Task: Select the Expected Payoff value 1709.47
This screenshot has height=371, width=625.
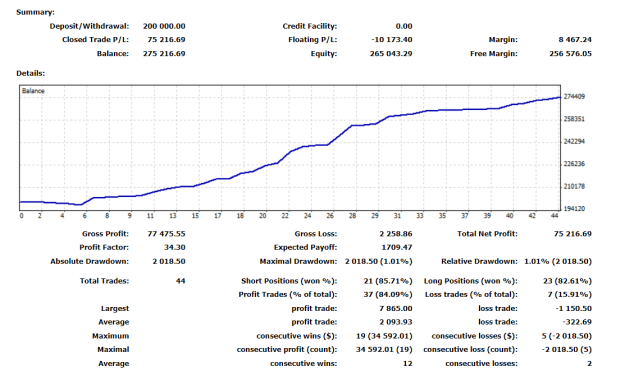Action: point(397,247)
